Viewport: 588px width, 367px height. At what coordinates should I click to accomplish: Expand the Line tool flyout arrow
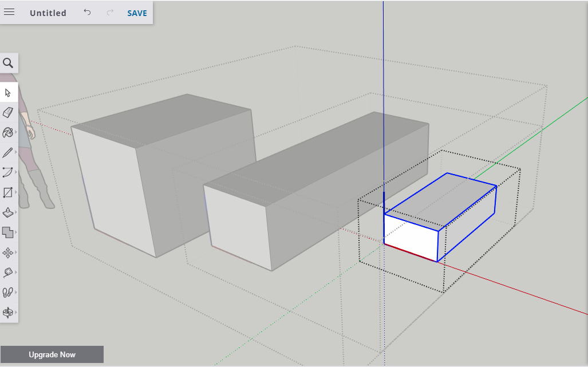16,152
